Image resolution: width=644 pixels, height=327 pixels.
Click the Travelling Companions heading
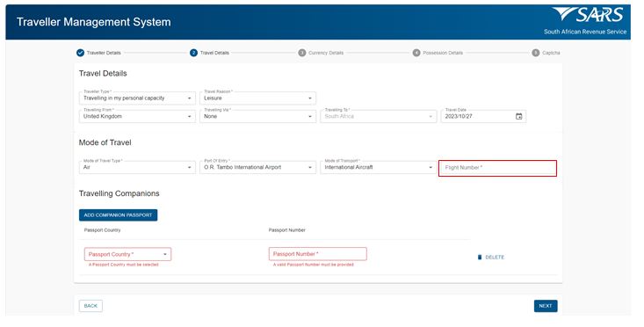pyautogui.click(x=119, y=193)
